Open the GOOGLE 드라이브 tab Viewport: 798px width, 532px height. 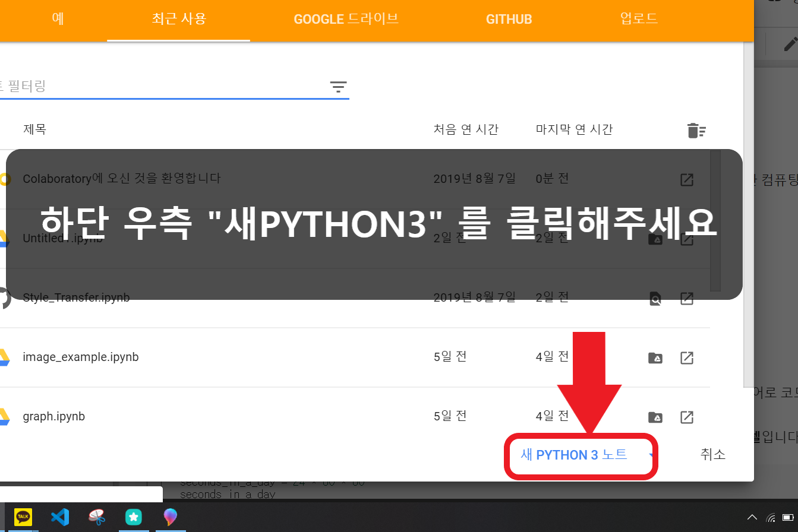coord(346,19)
